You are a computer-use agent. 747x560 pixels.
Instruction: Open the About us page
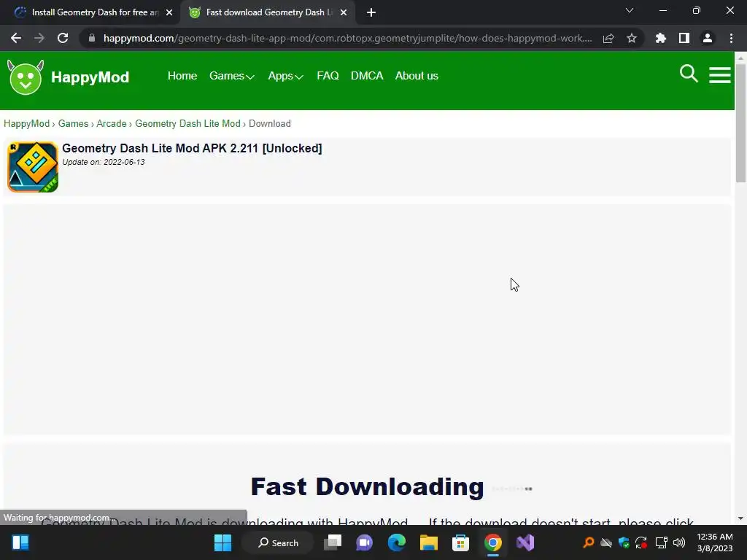(417, 76)
